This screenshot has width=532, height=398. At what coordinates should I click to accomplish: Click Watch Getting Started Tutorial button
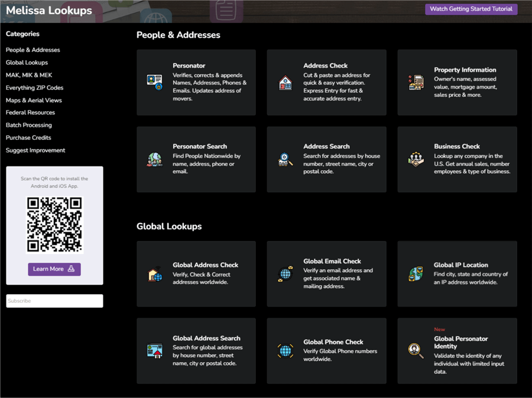click(x=471, y=9)
